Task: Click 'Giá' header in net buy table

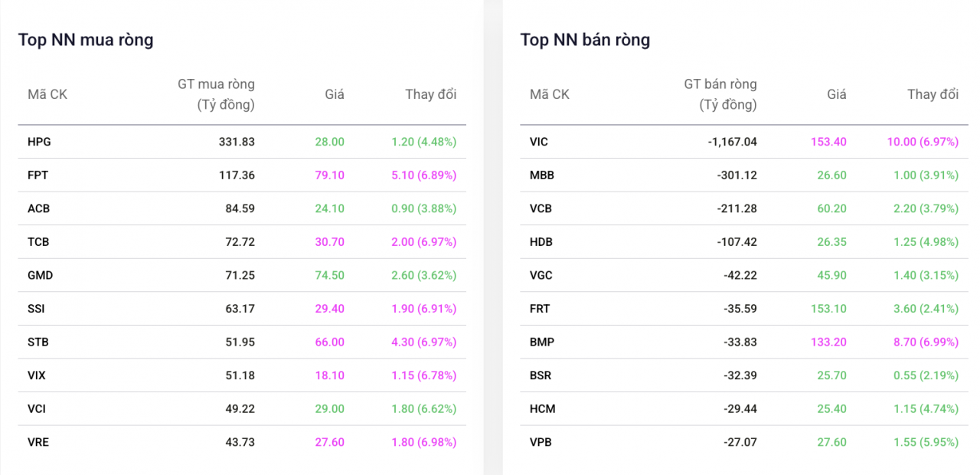Action: click(334, 94)
